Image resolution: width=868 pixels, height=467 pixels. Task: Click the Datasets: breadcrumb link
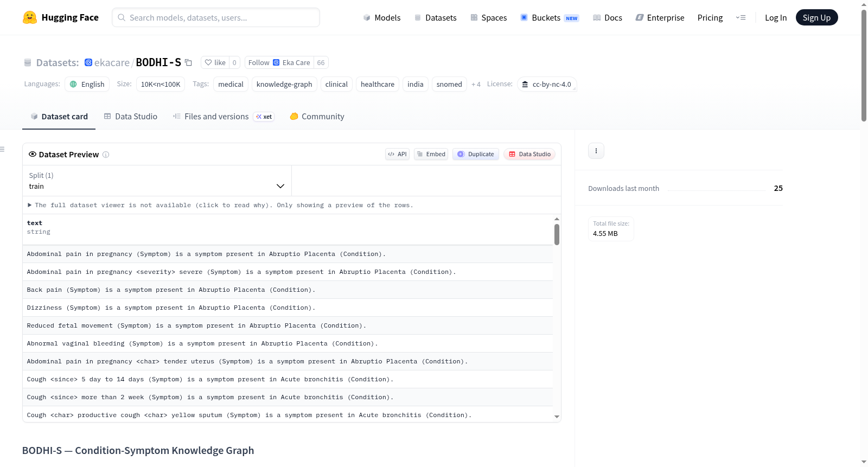click(58, 62)
